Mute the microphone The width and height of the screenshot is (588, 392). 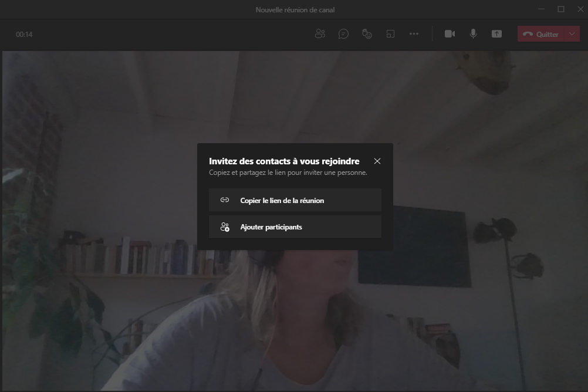[473, 34]
